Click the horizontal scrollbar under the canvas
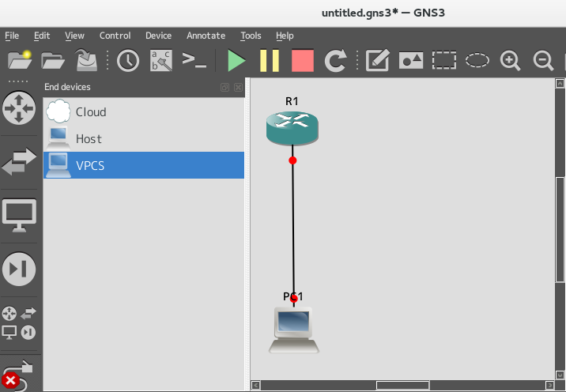This screenshot has width=566, height=392. (x=402, y=386)
